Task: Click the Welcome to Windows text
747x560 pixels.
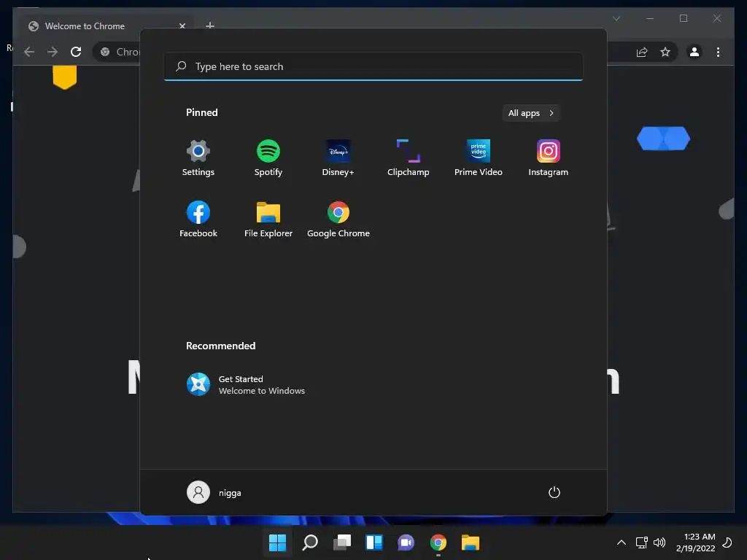Action: point(262,391)
